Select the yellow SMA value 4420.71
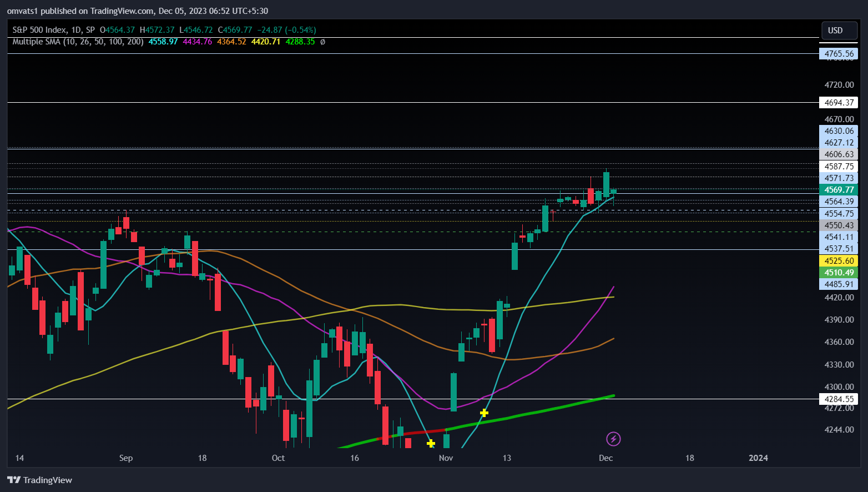 click(x=265, y=42)
